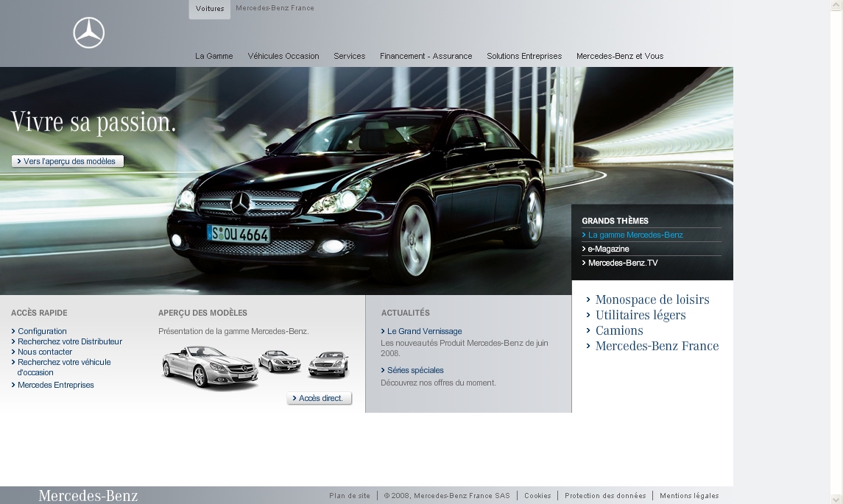
Task: Click the Accès direct button
Action: 320,397
